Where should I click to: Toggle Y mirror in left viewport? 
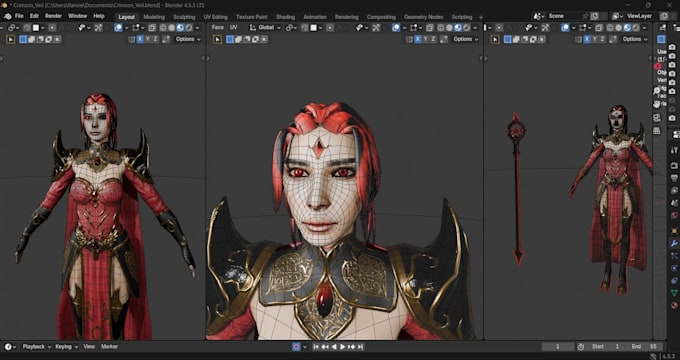click(147, 39)
